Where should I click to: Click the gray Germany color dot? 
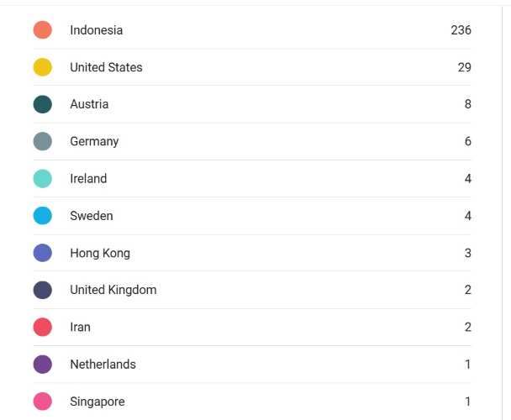coord(42,141)
